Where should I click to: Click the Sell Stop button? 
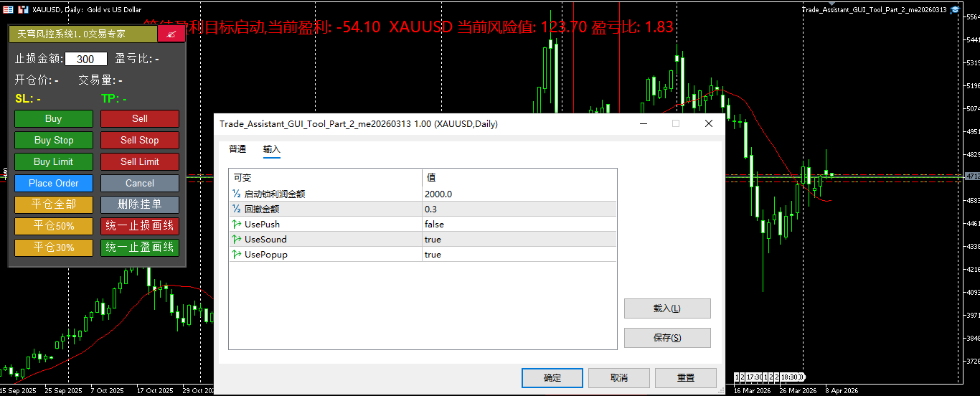click(140, 141)
